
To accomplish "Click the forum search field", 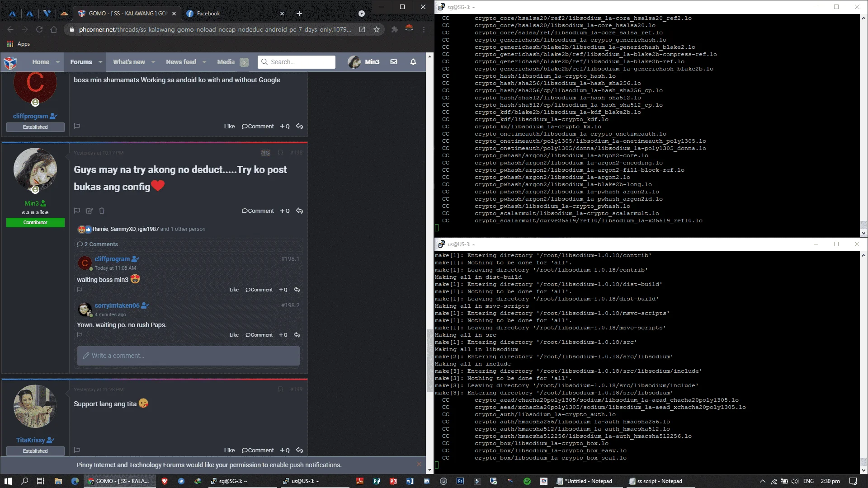I will (297, 62).
